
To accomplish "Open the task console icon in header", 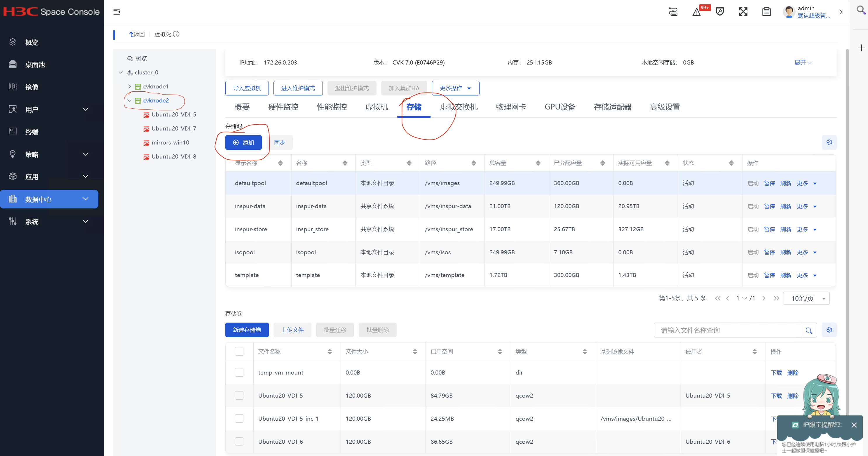I will (x=673, y=12).
